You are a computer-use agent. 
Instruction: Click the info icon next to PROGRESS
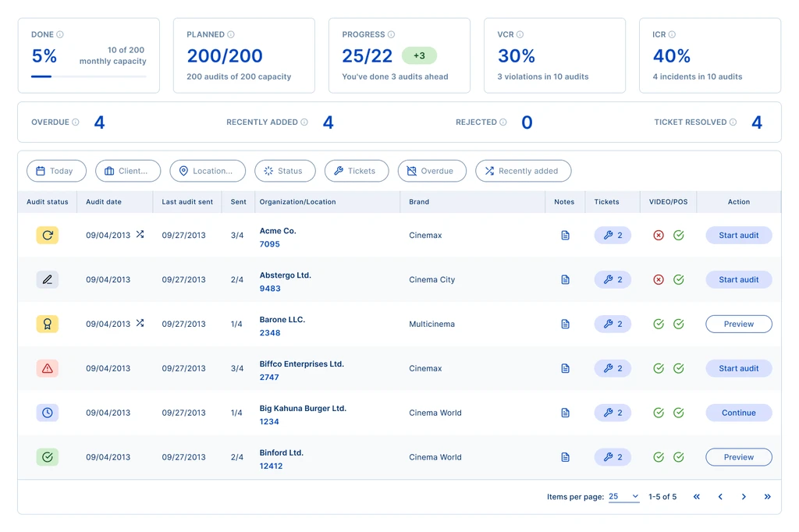[392, 34]
